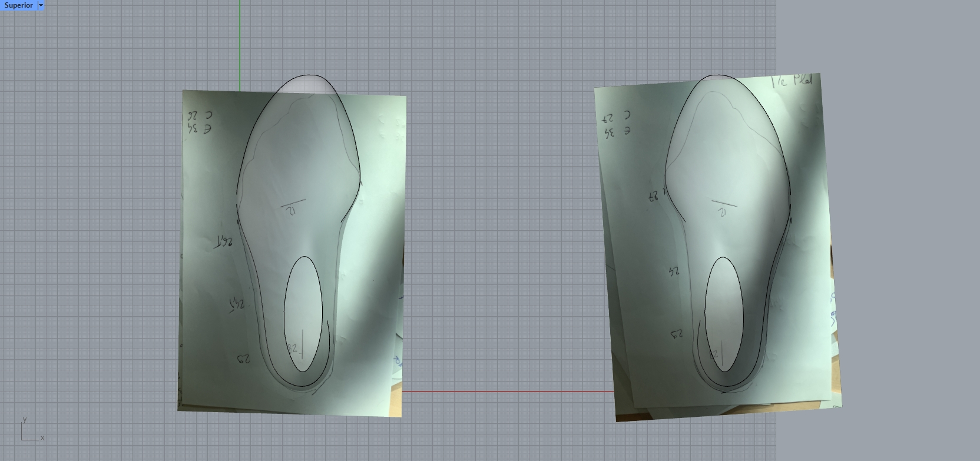Click the '23' heel note on left image
The width and height of the screenshot is (980, 461).
click(244, 359)
